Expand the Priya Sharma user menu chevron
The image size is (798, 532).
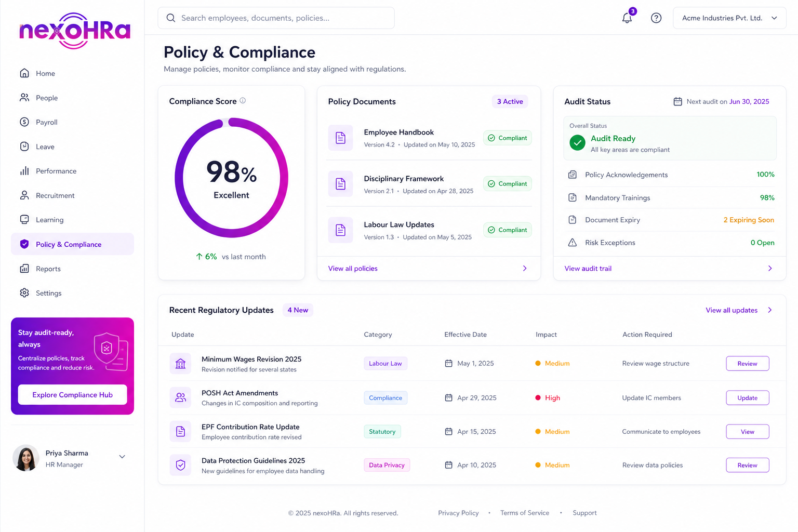click(122, 457)
